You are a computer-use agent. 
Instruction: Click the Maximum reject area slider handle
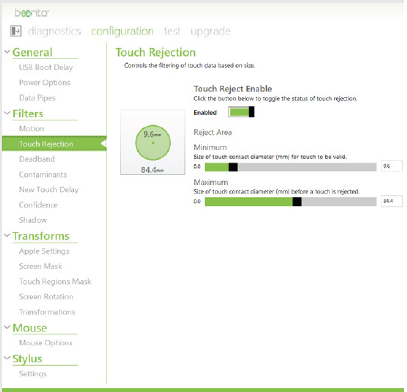[297, 201]
